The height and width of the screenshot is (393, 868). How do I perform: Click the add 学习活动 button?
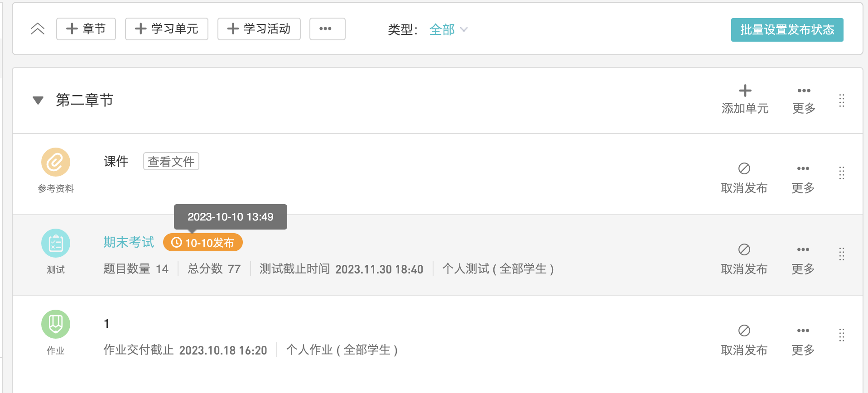pyautogui.click(x=259, y=29)
